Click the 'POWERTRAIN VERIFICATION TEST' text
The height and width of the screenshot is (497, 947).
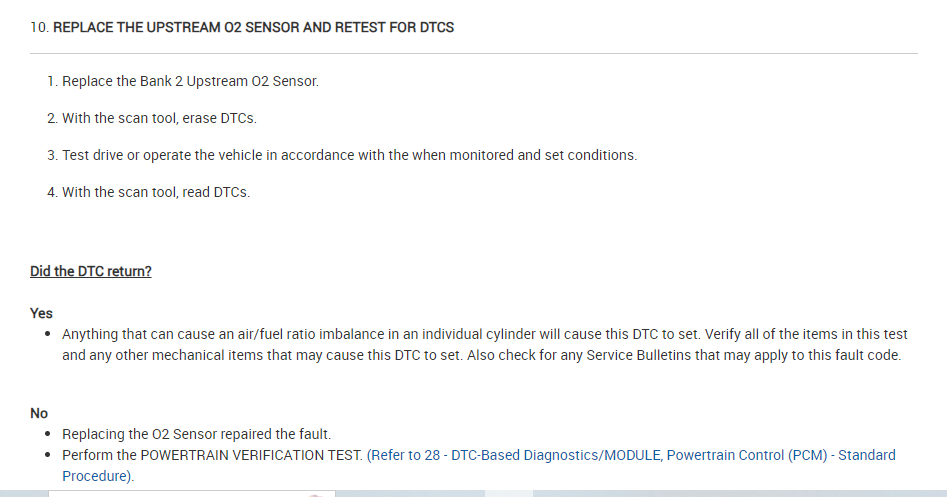tap(251, 455)
